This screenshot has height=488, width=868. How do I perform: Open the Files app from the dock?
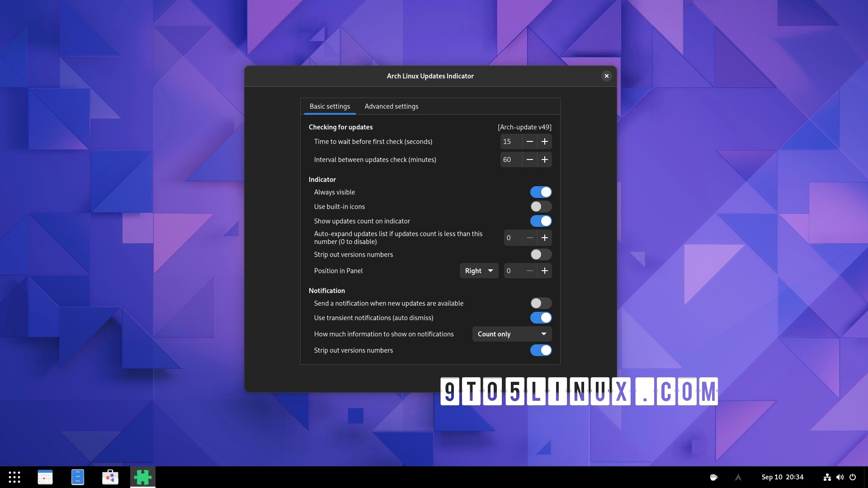point(78,477)
